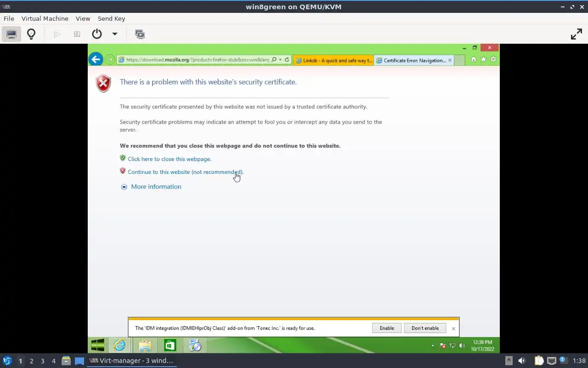Show hidden Windows tray icons
This screenshot has height=368, width=588.
[x=432, y=345]
